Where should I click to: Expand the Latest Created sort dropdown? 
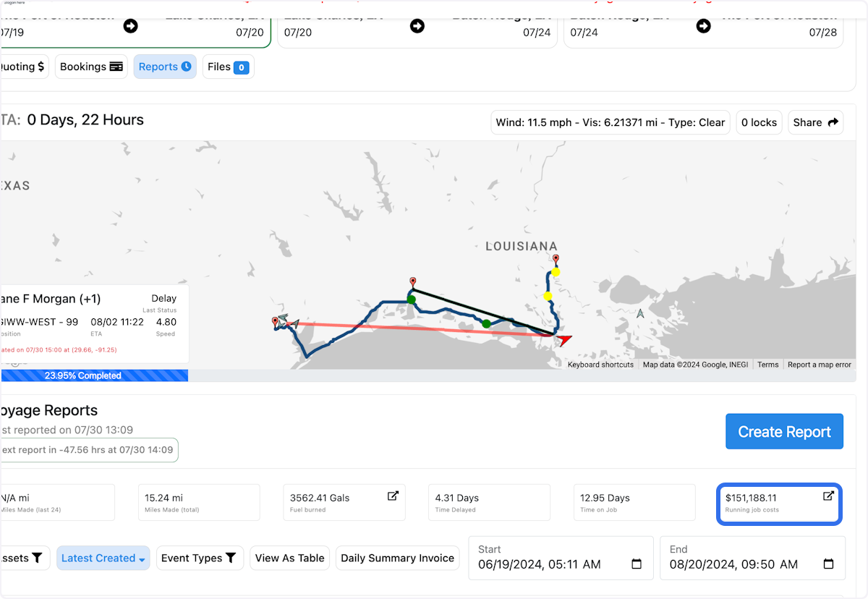(x=103, y=558)
